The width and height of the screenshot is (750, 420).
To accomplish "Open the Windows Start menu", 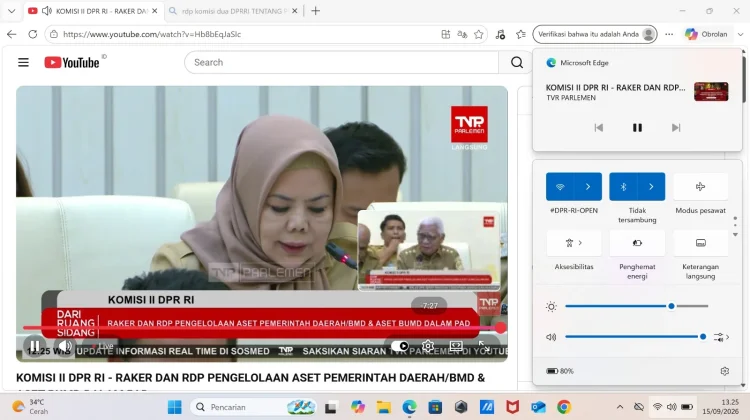I will pyautogui.click(x=175, y=407).
